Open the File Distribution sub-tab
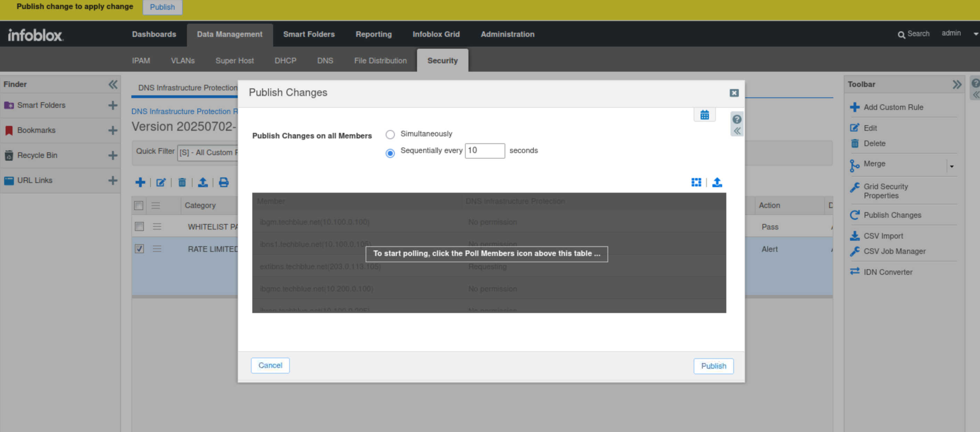Viewport: 980px width, 432px height. tap(381, 61)
